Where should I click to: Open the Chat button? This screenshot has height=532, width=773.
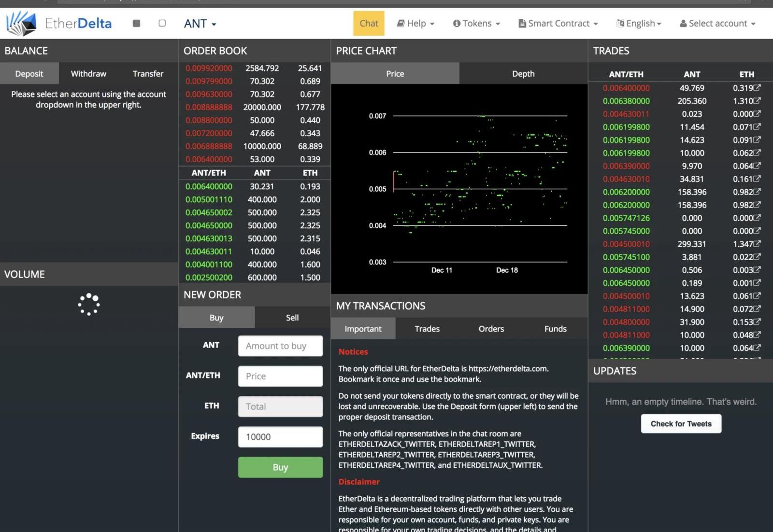coord(369,23)
